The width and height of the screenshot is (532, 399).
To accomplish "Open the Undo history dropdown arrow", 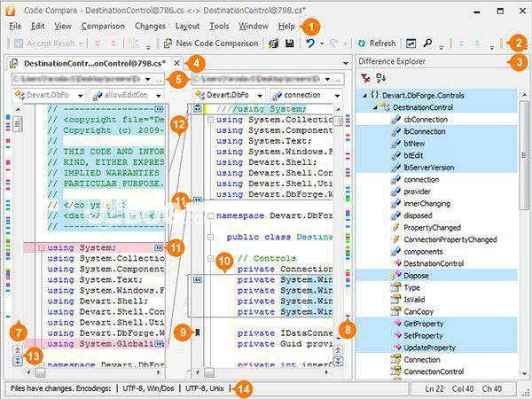I will (322, 43).
